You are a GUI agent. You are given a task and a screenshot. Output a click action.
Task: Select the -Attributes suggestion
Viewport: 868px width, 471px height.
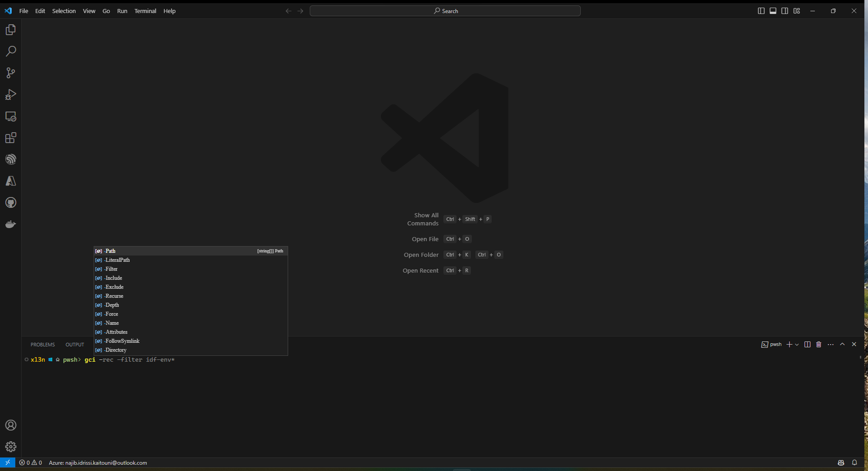tap(191, 332)
